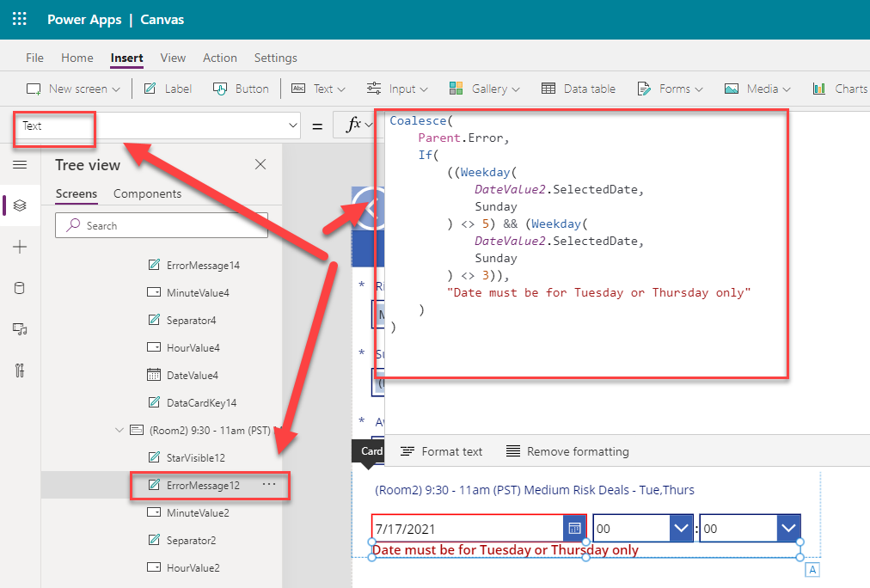Click Remove formatting button
Image resolution: width=870 pixels, height=588 pixels.
(567, 451)
